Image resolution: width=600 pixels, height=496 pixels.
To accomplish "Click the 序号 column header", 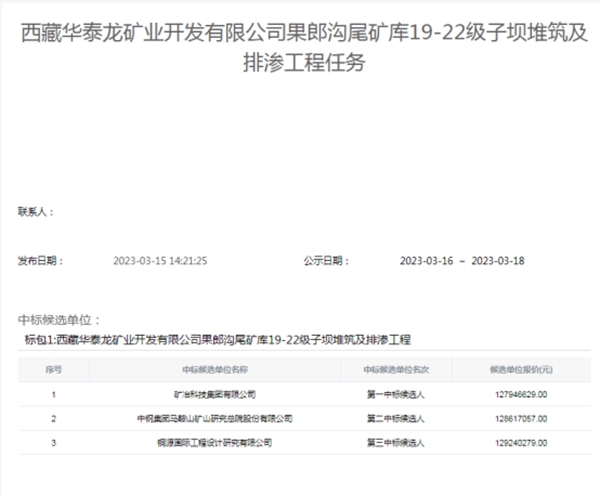I will (54, 370).
